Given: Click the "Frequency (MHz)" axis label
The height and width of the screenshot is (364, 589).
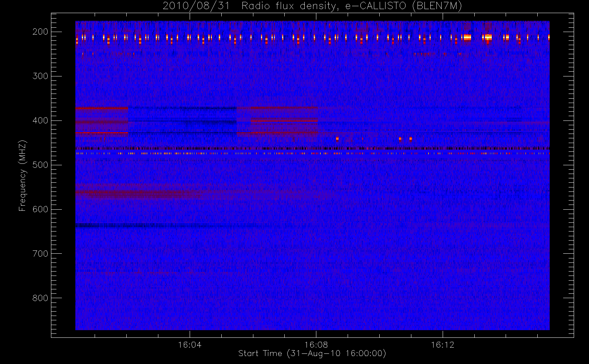Looking at the screenshot, I should 23,175.
